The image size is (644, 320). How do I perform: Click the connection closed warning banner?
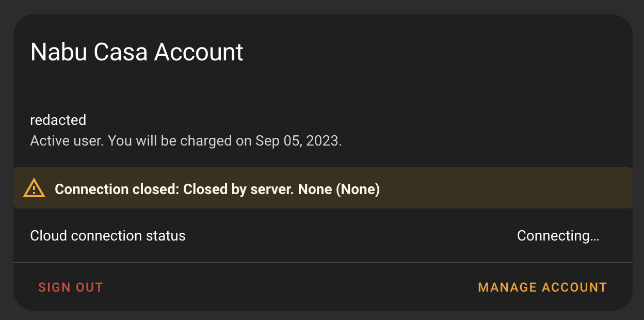coord(322,188)
